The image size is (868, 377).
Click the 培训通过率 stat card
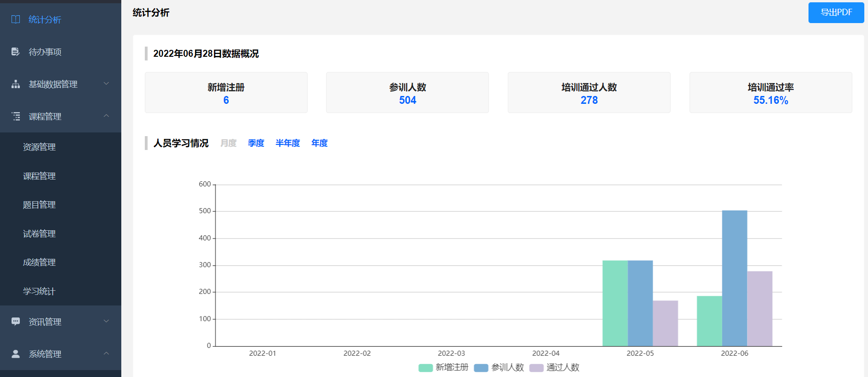[x=771, y=92]
